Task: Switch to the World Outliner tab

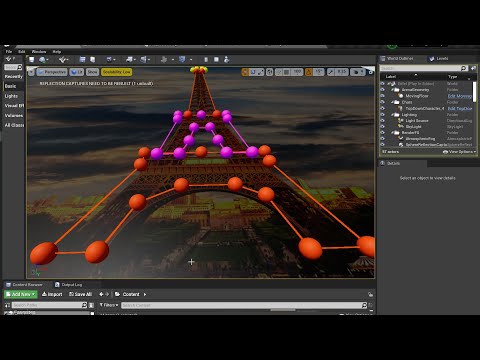Action: pyautogui.click(x=397, y=59)
